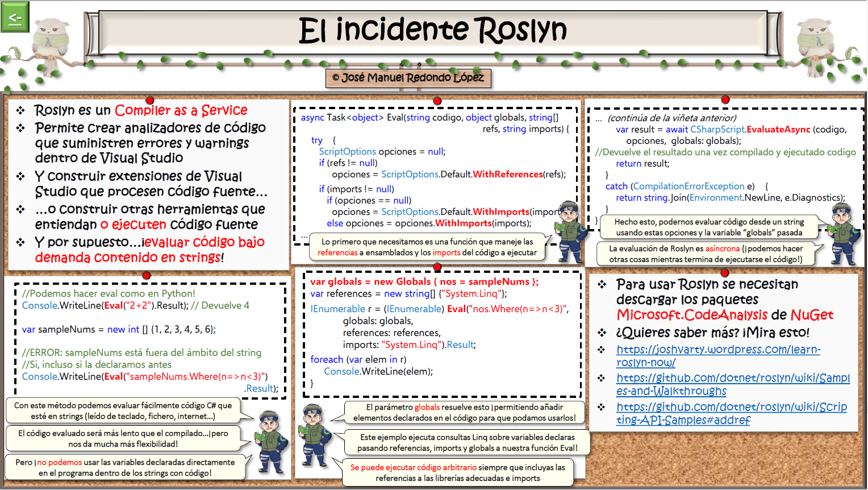Click the callout 'El código evaluado será más lento'
Image resolution: width=868 pixels, height=490 pixels.
123,439
